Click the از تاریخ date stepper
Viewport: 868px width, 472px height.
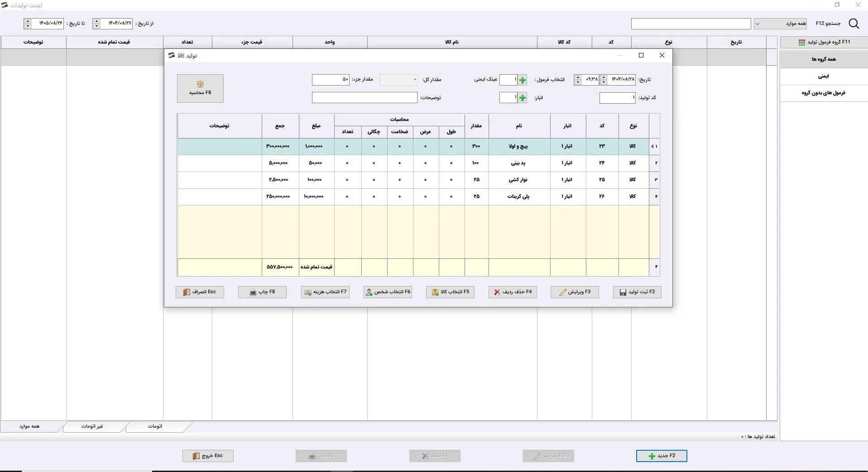tap(96, 24)
